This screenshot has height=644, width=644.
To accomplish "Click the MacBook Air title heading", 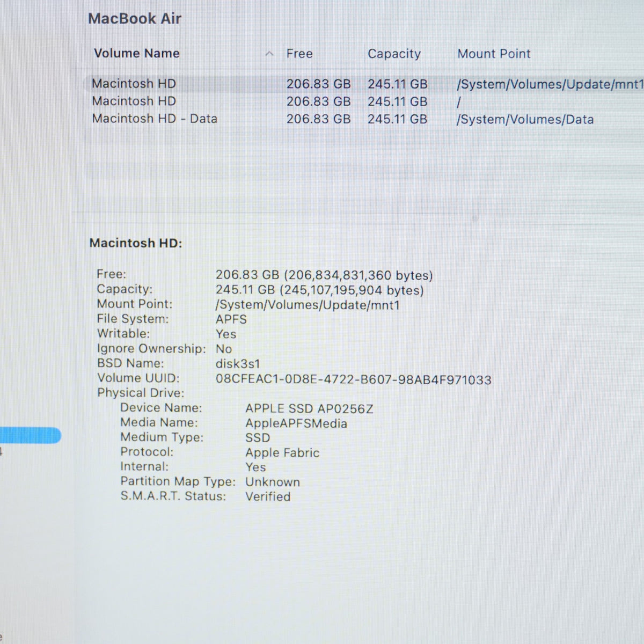I will pos(135,19).
